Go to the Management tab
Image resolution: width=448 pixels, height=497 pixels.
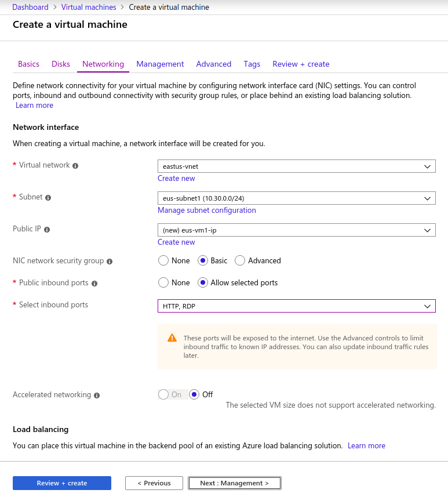(160, 64)
